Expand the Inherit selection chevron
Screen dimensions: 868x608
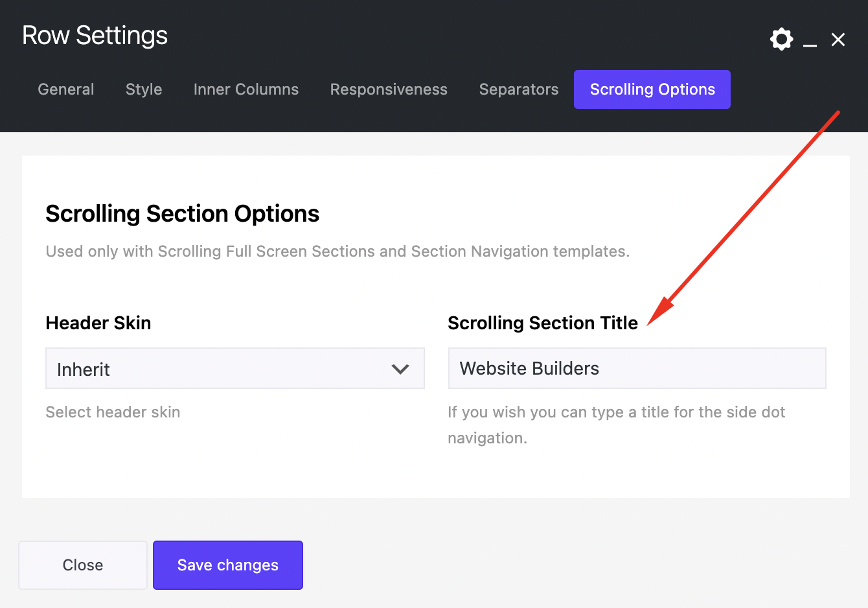[x=400, y=368]
